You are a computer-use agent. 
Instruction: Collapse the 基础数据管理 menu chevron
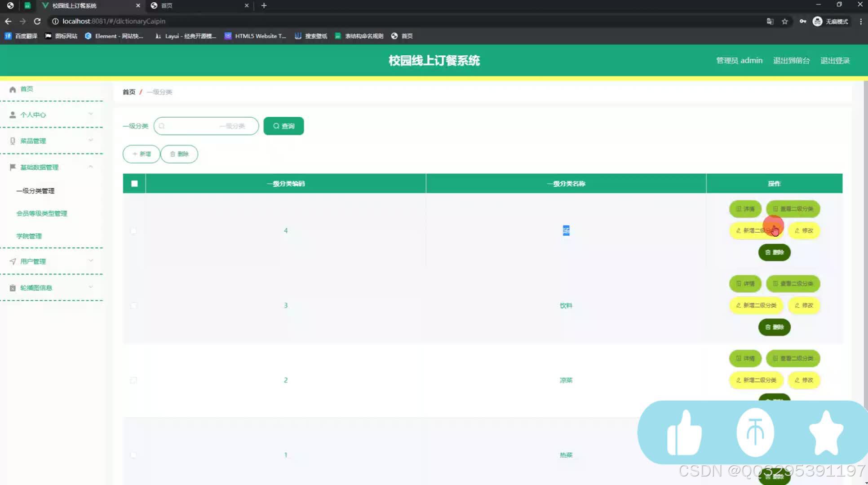pyautogui.click(x=91, y=167)
